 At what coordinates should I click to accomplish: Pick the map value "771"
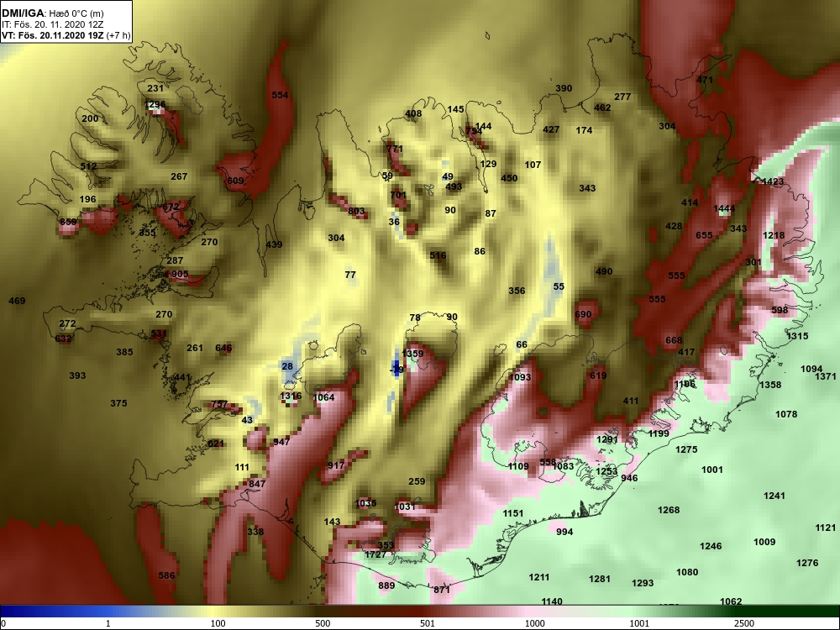pos(394,149)
